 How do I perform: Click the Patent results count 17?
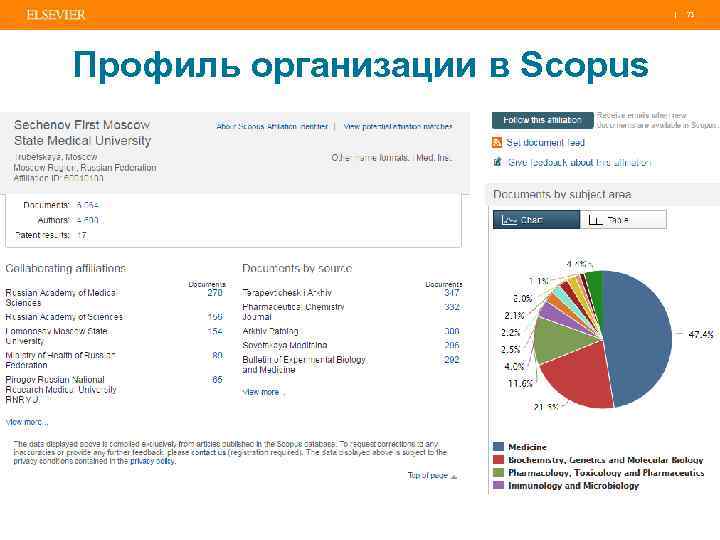81,235
